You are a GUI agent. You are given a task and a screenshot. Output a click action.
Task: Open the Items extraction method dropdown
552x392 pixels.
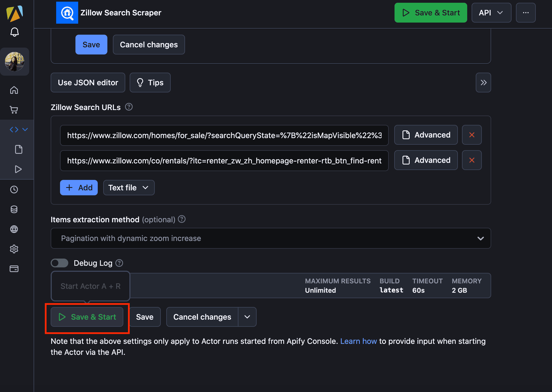point(271,238)
